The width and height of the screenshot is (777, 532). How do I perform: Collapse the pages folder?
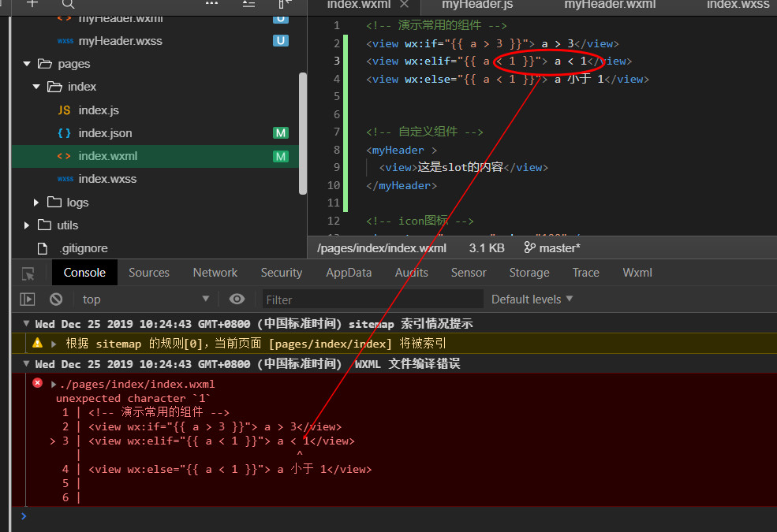(27, 64)
